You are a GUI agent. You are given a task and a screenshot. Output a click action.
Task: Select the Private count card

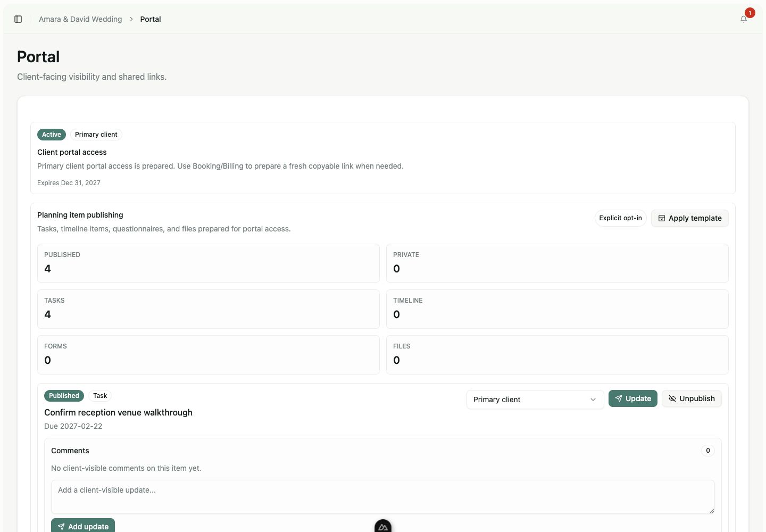(x=557, y=263)
